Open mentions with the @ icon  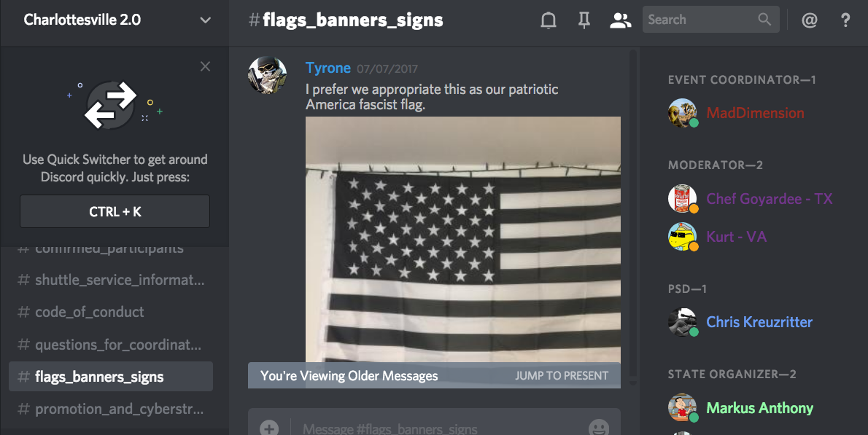[810, 20]
